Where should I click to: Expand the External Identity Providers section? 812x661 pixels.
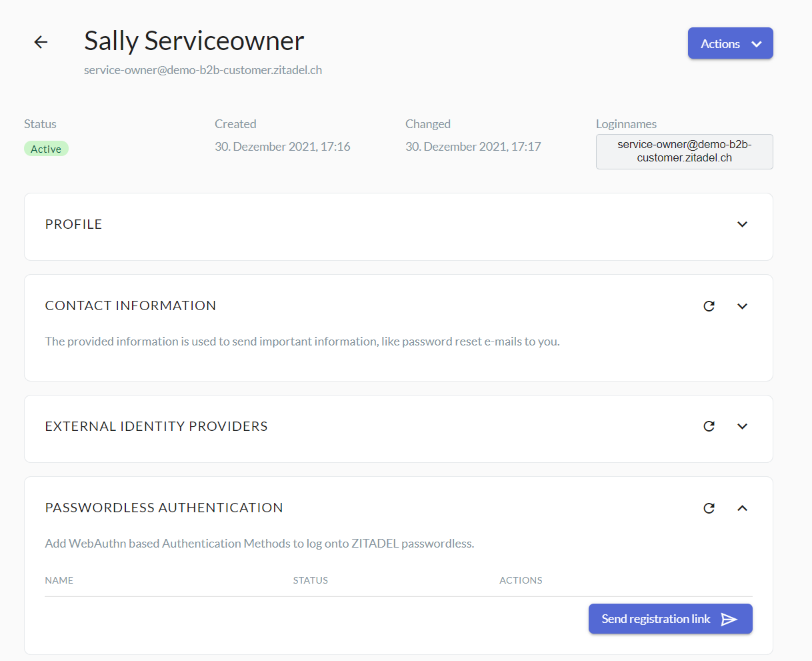[x=742, y=426]
